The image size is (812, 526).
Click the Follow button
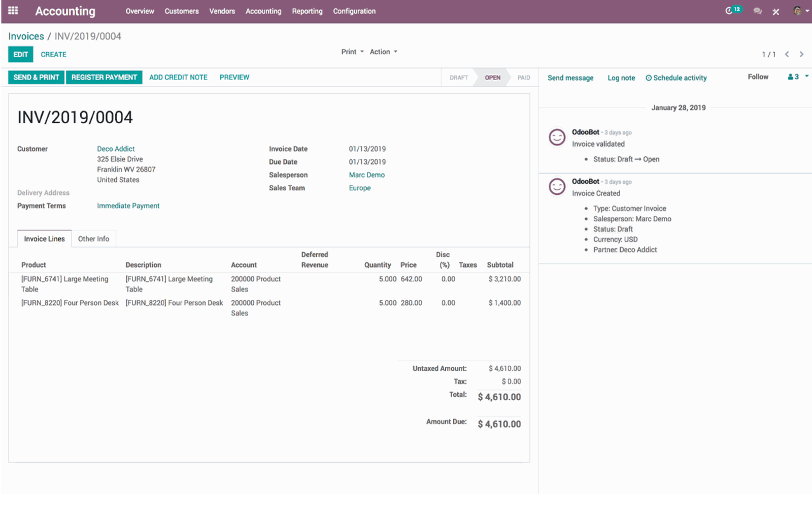tap(758, 77)
